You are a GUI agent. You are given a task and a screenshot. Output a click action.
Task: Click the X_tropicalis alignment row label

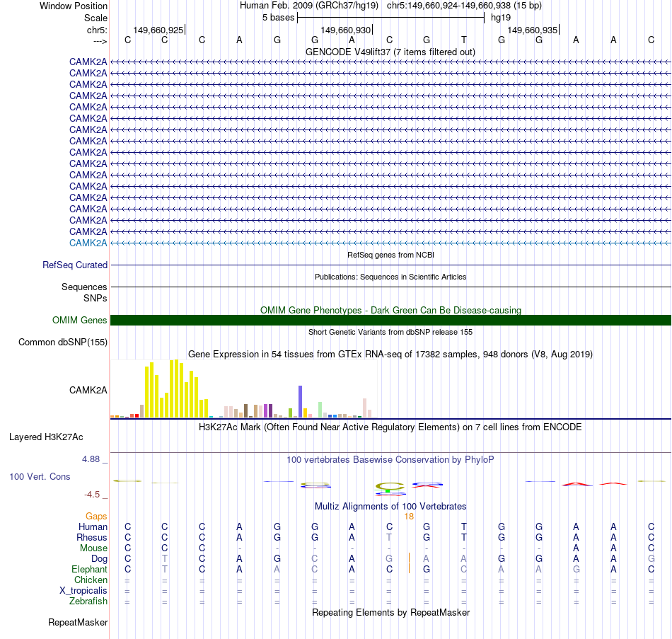[x=83, y=591]
